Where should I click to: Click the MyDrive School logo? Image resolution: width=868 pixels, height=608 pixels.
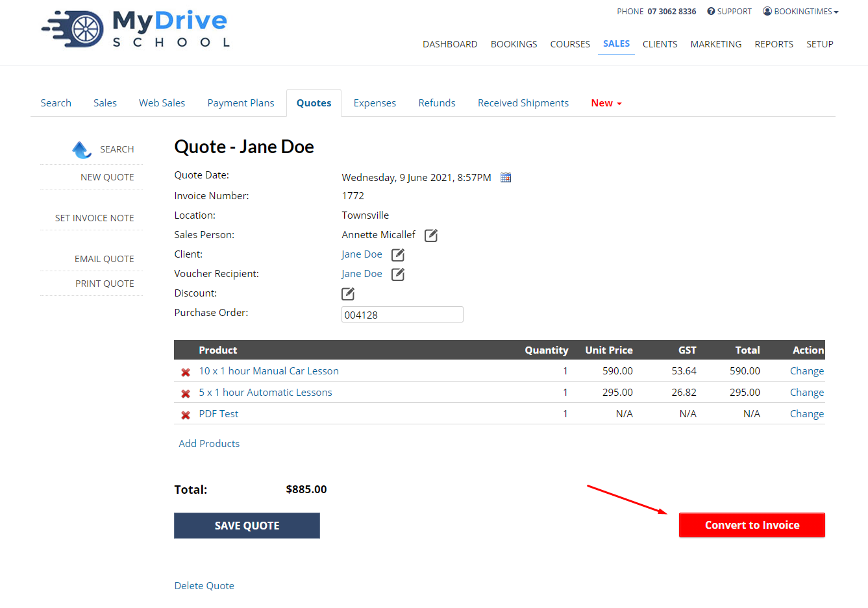136,29
